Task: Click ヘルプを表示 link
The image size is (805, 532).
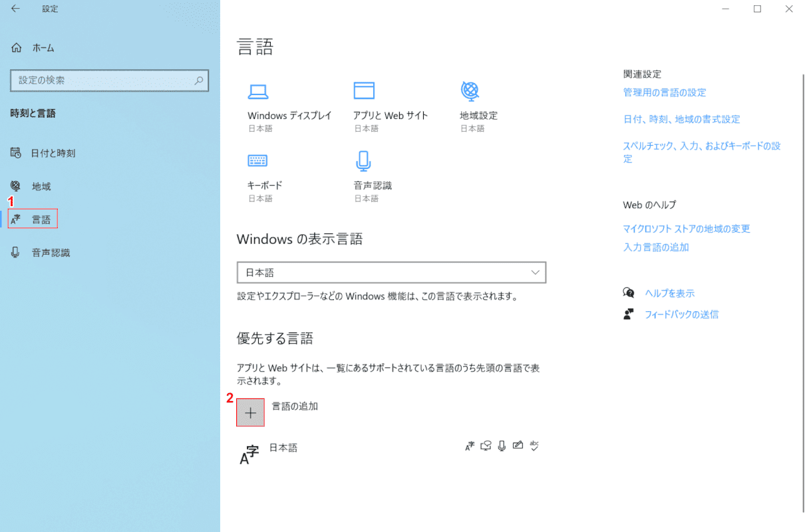Action: [x=669, y=293]
